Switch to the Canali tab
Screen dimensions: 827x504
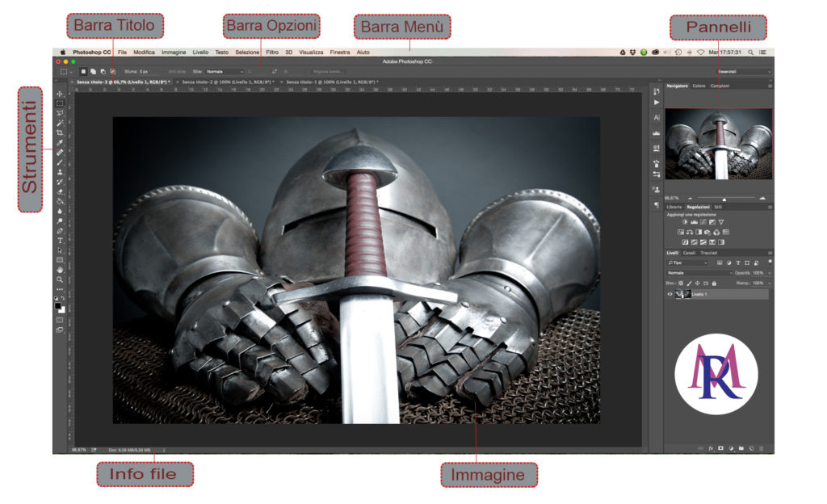689,253
